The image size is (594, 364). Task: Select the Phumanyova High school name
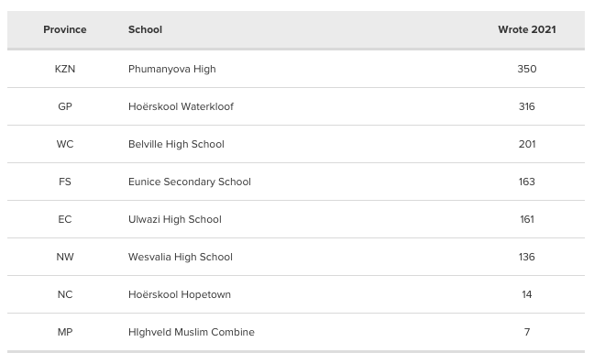point(172,69)
